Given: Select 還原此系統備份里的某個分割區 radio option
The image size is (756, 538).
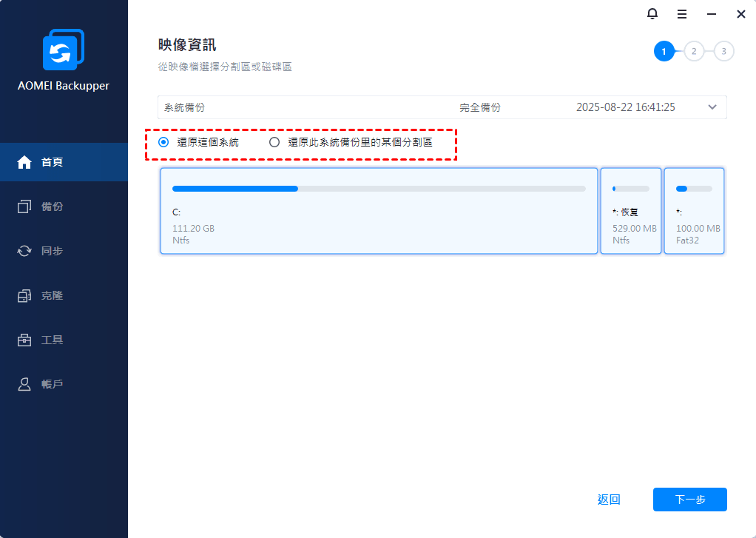Looking at the screenshot, I should 274,142.
